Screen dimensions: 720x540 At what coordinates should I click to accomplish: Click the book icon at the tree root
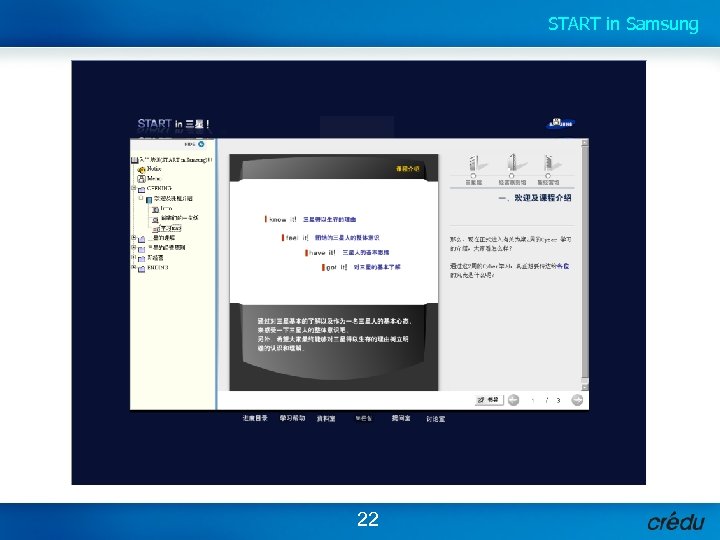tap(135, 160)
